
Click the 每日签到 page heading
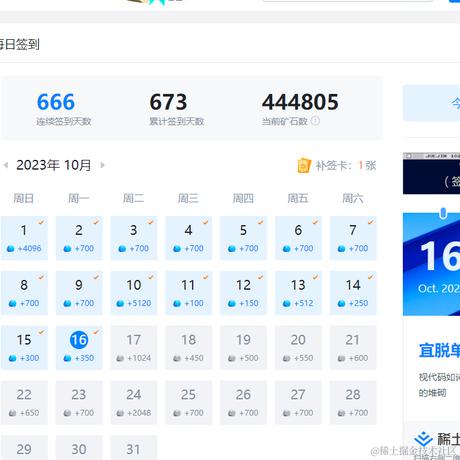click(19, 44)
